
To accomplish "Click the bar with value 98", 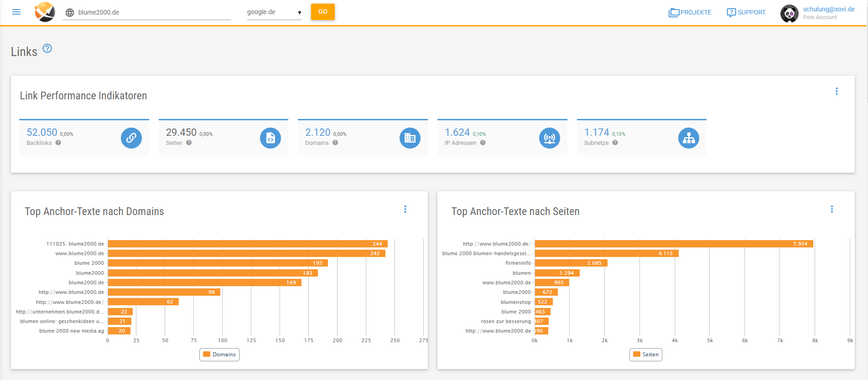I will (x=164, y=292).
